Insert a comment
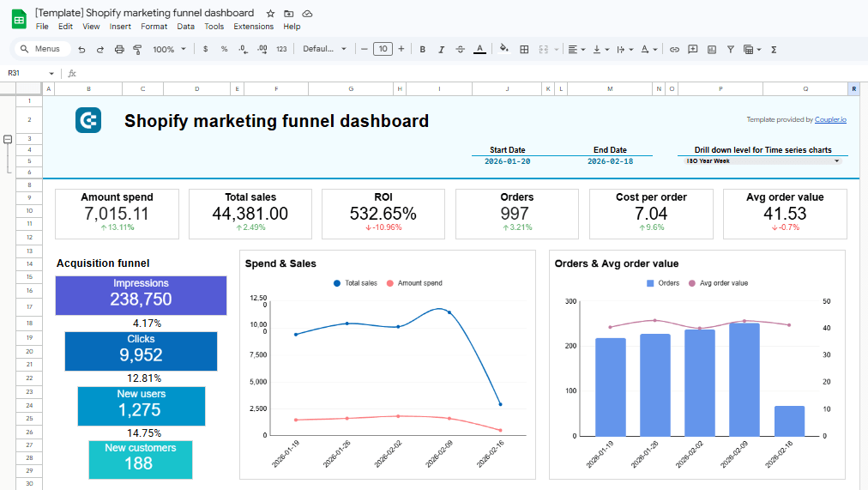The width and height of the screenshot is (868, 490). [693, 49]
